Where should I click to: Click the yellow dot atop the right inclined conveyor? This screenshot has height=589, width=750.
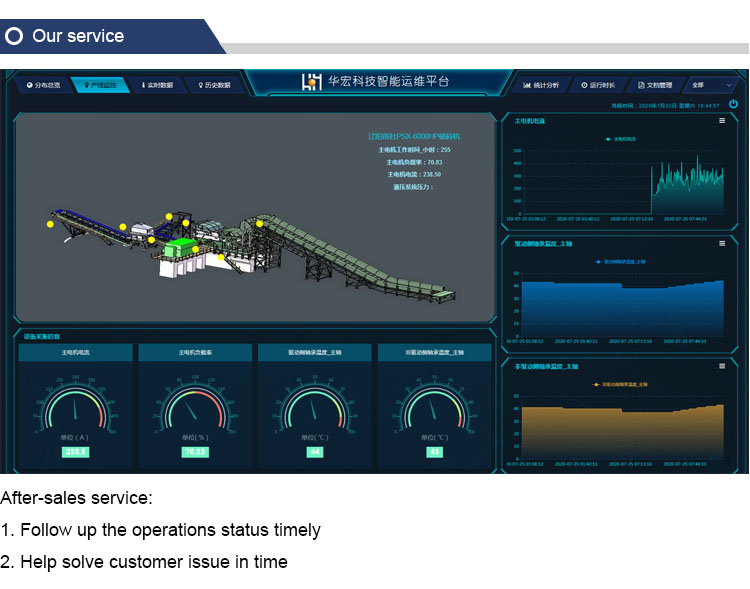point(259,223)
